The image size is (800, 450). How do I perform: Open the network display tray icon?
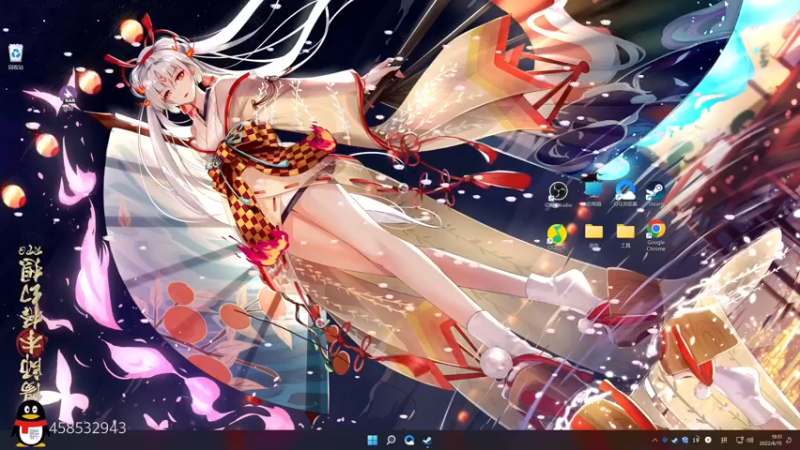point(739,440)
